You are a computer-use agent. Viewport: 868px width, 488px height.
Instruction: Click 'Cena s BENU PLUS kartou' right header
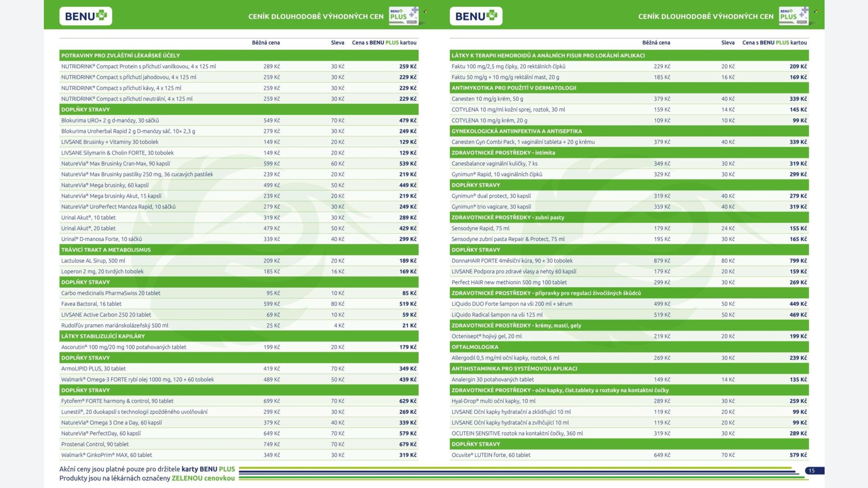pyautogui.click(x=774, y=42)
